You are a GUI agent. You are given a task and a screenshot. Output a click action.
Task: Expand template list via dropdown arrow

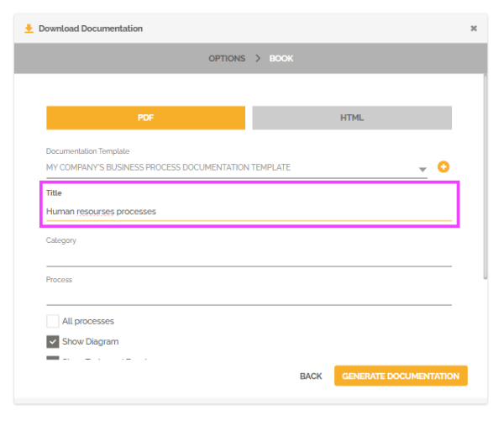(x=423, y=169)
